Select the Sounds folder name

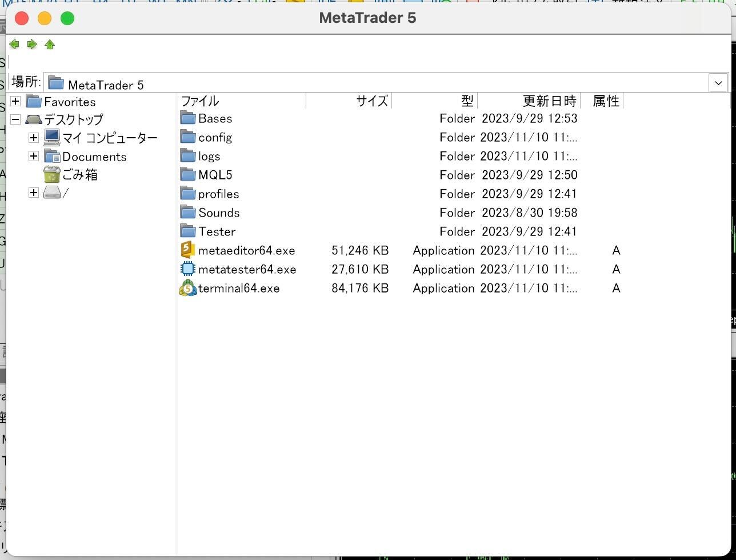coord(219,213)
